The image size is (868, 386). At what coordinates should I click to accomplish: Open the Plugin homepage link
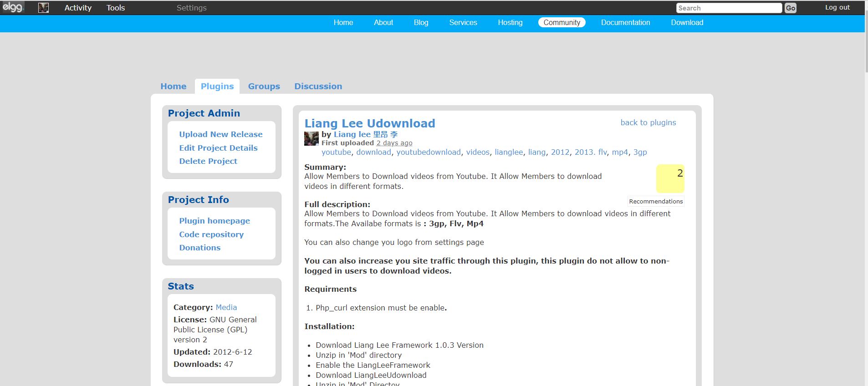coord(214,221)
